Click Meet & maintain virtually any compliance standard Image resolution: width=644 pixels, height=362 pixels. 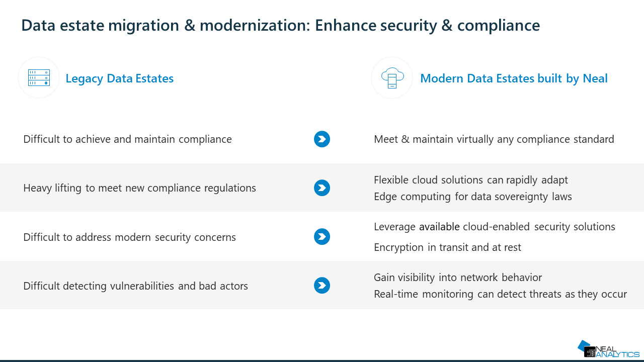click(494, 139)
